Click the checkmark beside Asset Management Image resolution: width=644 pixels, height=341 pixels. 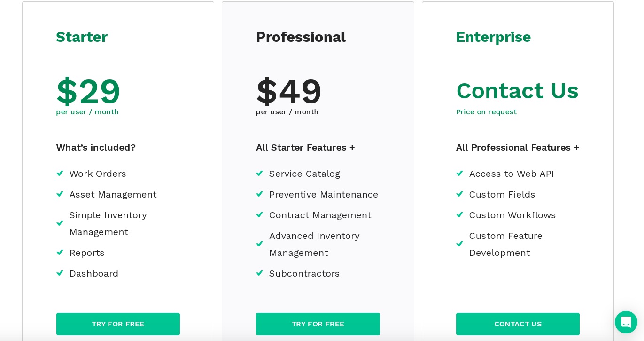click(x=60, y=194)
